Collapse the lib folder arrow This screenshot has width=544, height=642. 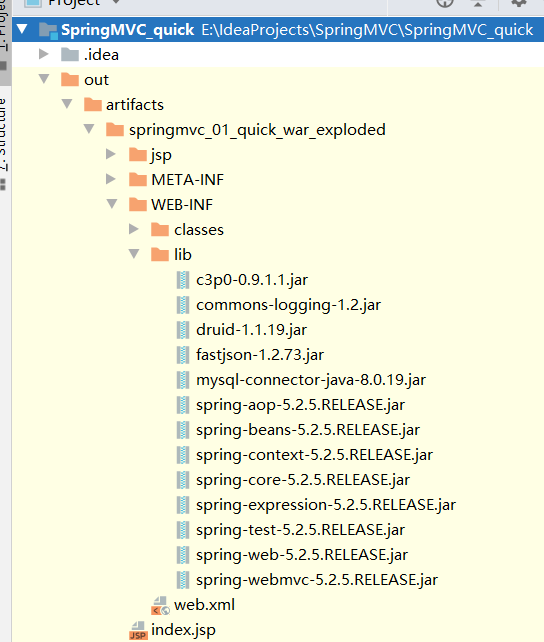[x=134, y=254]
